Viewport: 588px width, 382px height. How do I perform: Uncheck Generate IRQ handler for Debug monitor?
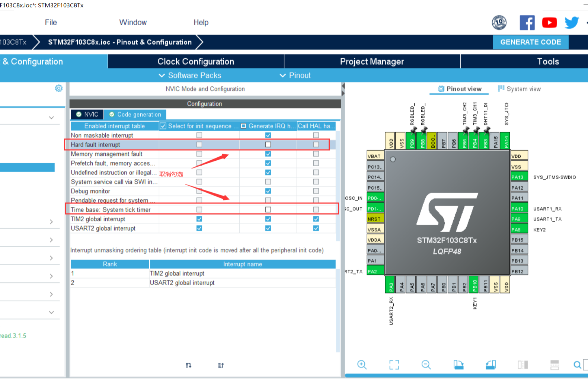[x=268, y=191]
